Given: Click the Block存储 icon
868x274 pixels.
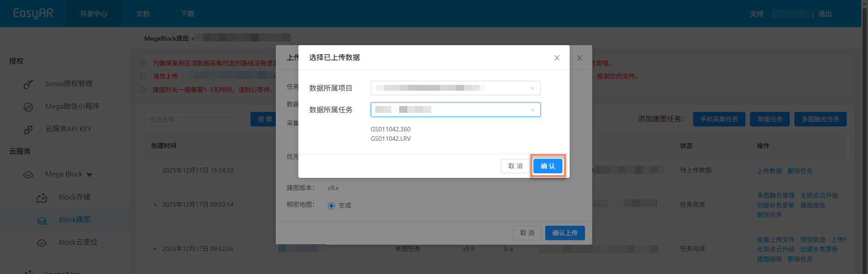Looking at the screenshot, I should [42, 198].
